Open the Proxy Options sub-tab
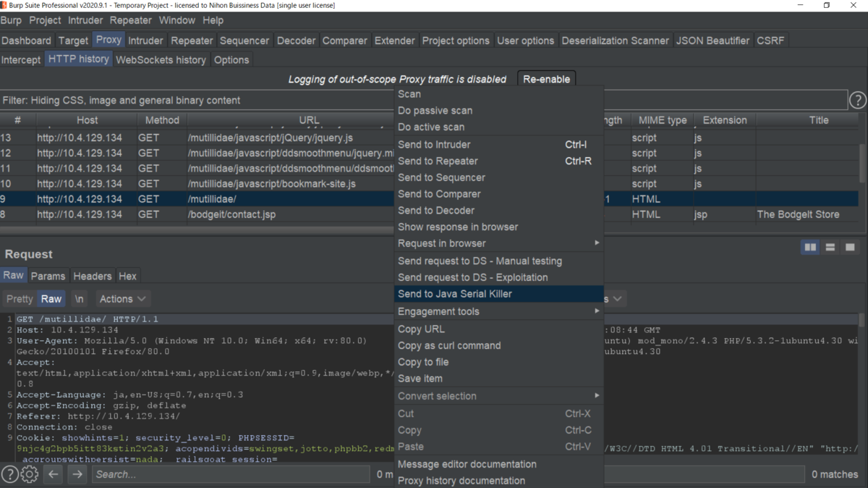This screenshot has height=488, width=868. pos(231,59)
